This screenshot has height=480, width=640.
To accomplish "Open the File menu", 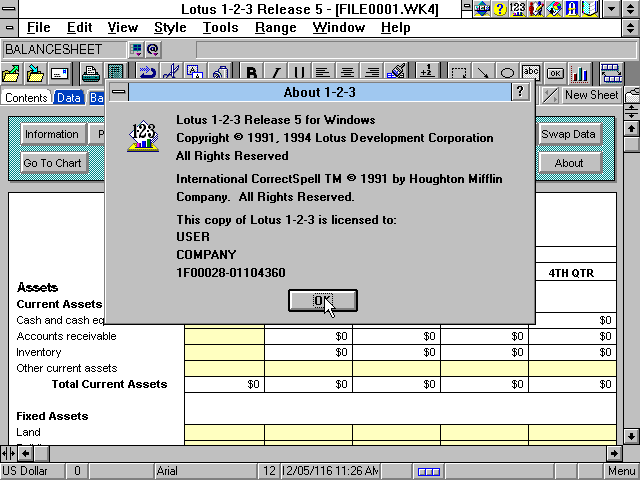I will pos(38,27).
